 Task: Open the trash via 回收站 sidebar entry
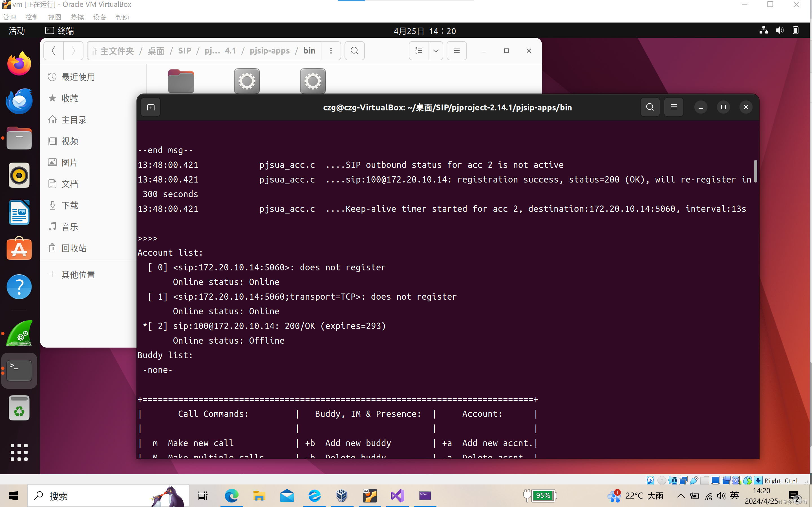74,248
